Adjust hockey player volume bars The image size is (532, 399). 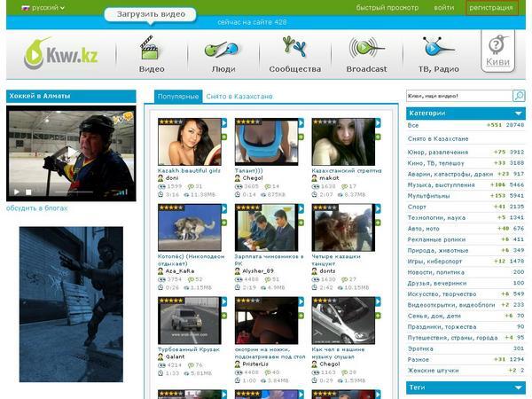click(x=121, y=192)
